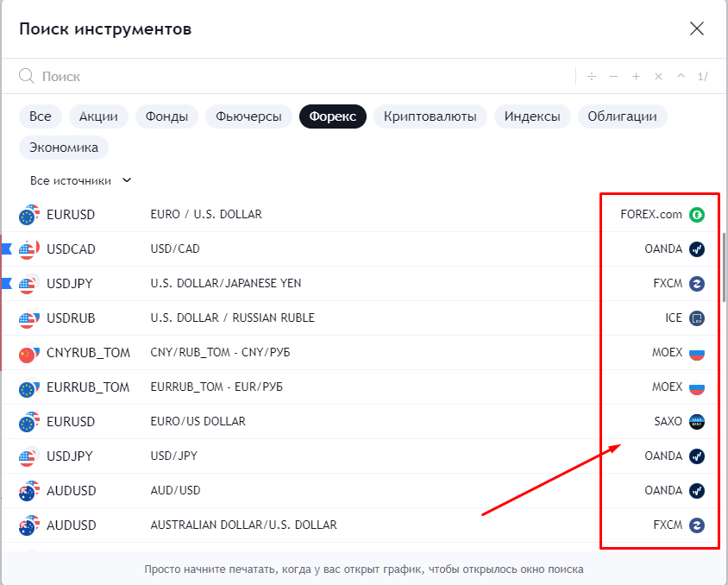728x585 pixels.
Task: Click the AUD/USD description text
Action: click(x=175, y=490)
